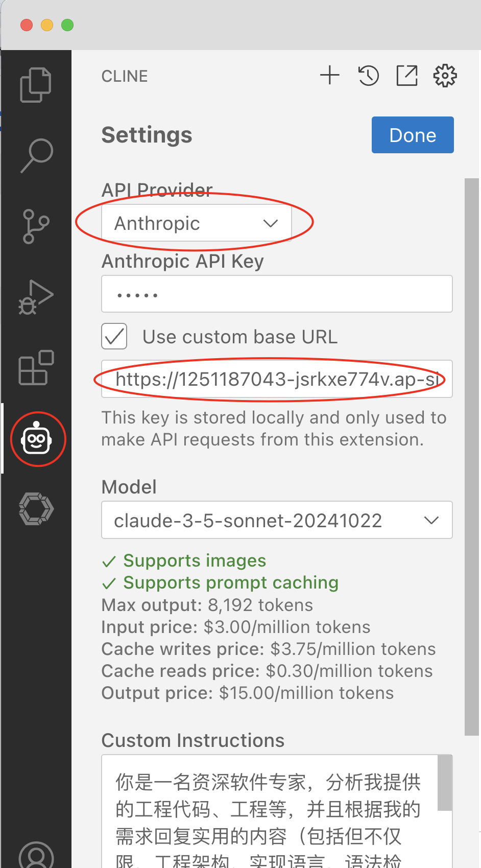This screenshot has height=868, width=481.
Task: Click the custom base URL field
Action: tap(277, 379)
